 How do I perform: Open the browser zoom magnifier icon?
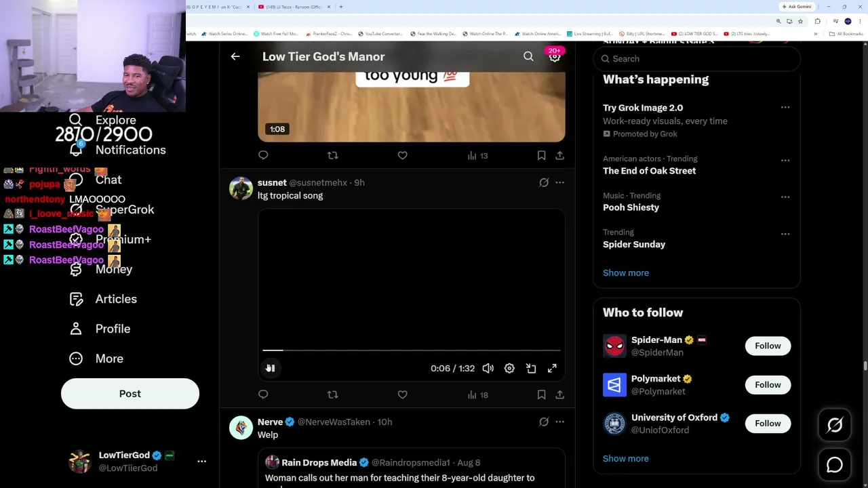778,21
